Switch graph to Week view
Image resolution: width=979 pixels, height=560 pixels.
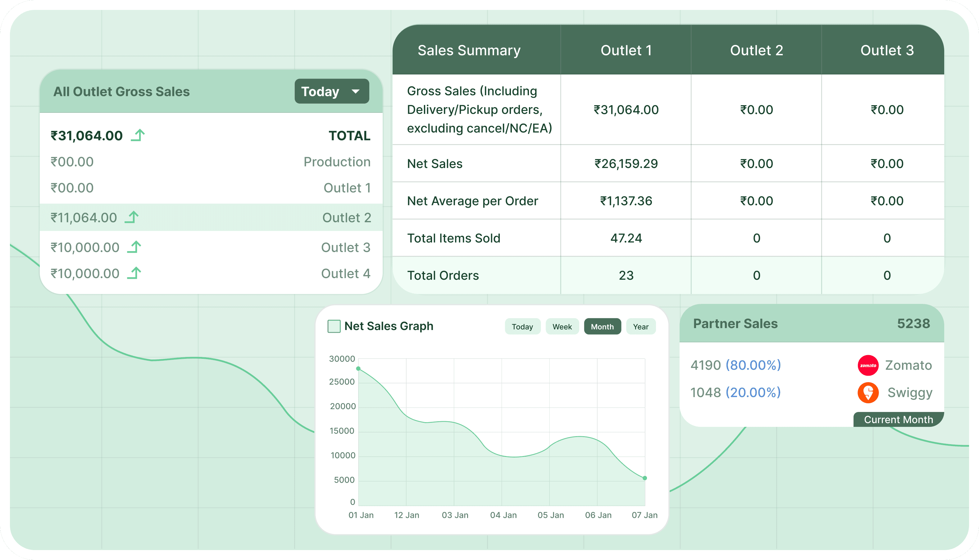(x=562, y=327)
